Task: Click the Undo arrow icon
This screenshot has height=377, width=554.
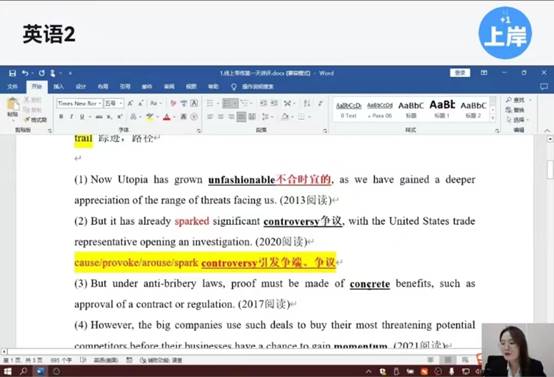Action: (25, 73)
